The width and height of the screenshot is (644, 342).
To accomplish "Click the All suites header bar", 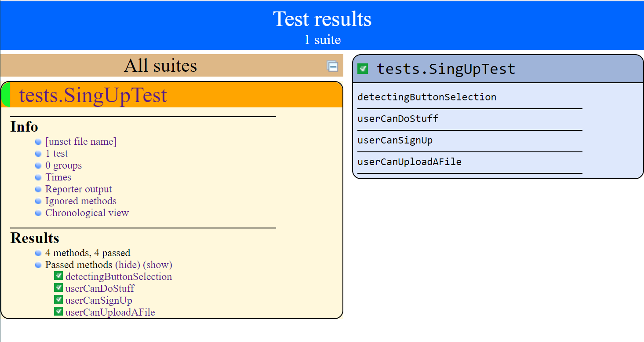I will coord(160,66).
